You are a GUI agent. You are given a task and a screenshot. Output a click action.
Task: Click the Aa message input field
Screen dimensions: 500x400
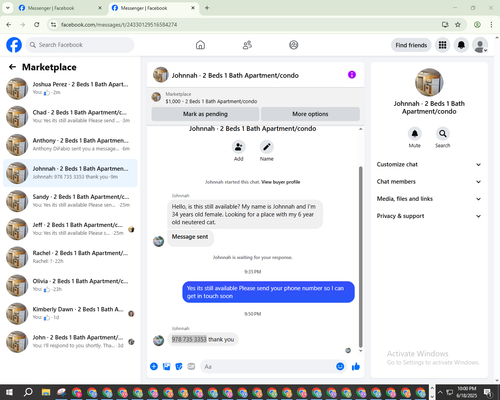click(268, 367)
